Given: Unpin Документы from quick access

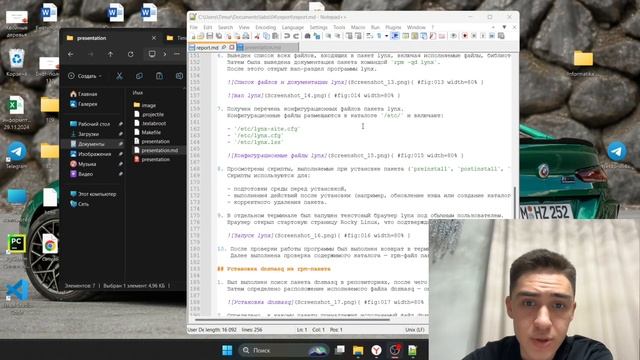Looking at the screenshot, I should (121, 144).
